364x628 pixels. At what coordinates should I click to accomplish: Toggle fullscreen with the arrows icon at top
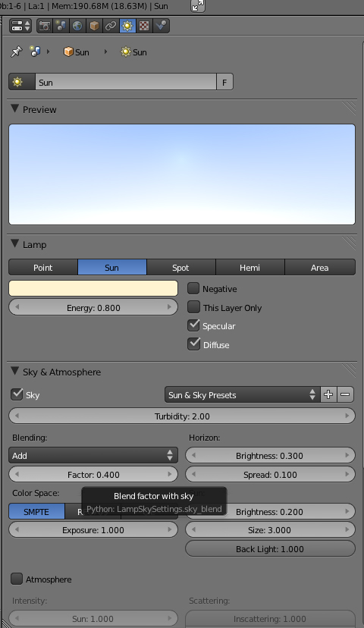pos(197,6)
